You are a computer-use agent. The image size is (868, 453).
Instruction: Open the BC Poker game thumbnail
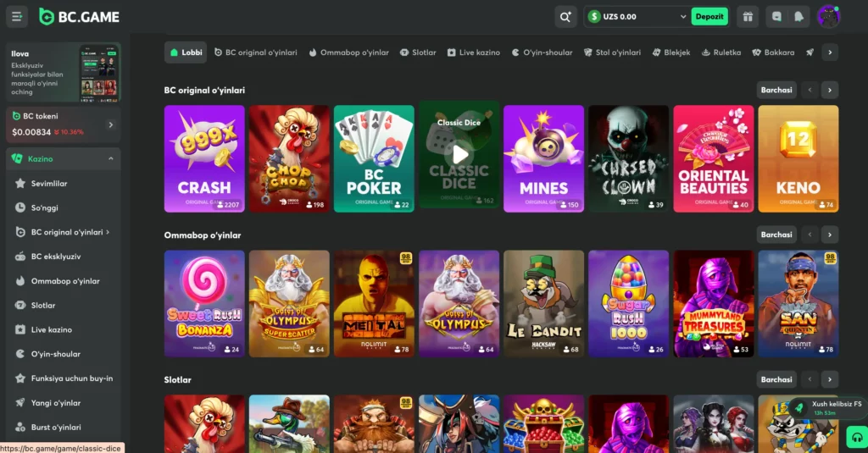pos(374,158)
